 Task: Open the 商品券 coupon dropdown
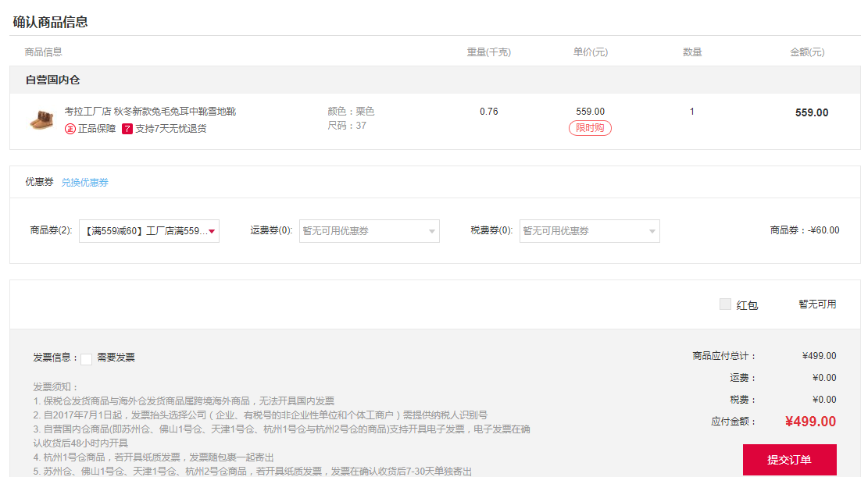pos(149,231)
